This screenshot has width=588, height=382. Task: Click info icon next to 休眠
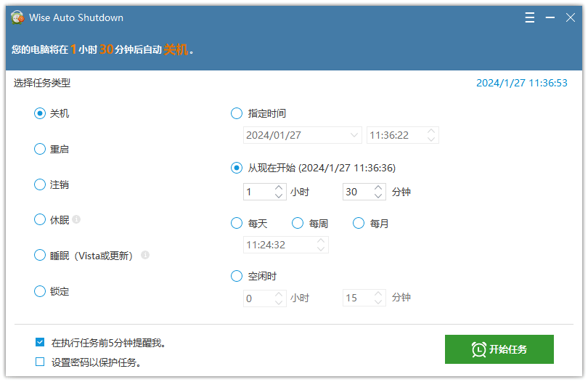pyautogui.click(x=76, y=219)
